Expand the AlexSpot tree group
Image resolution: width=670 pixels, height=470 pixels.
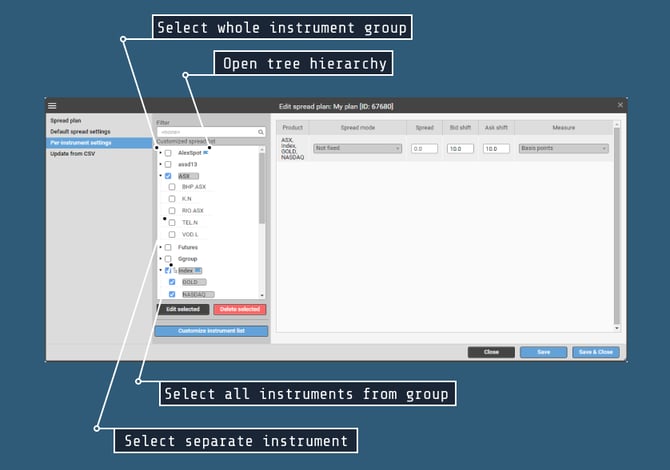160,152
